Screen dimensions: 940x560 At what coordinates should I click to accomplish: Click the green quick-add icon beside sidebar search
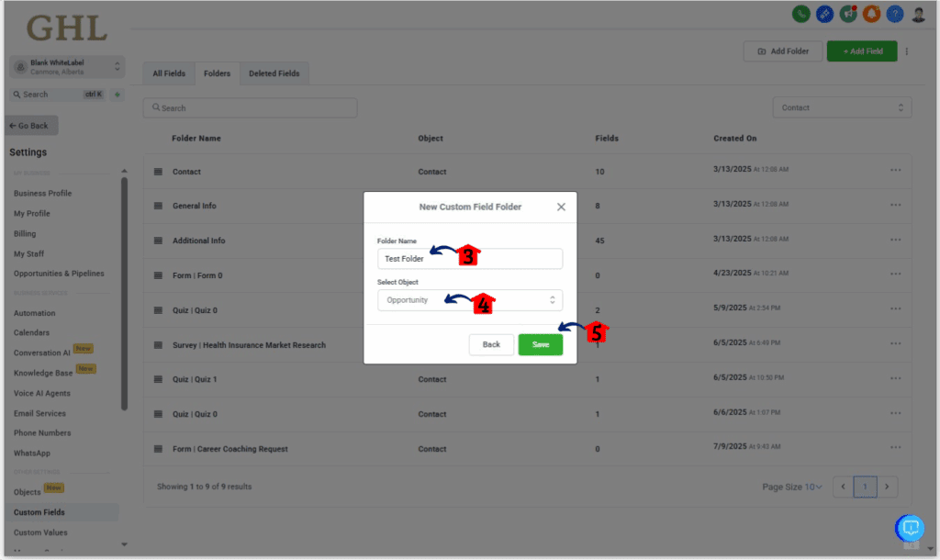[117, 95]
